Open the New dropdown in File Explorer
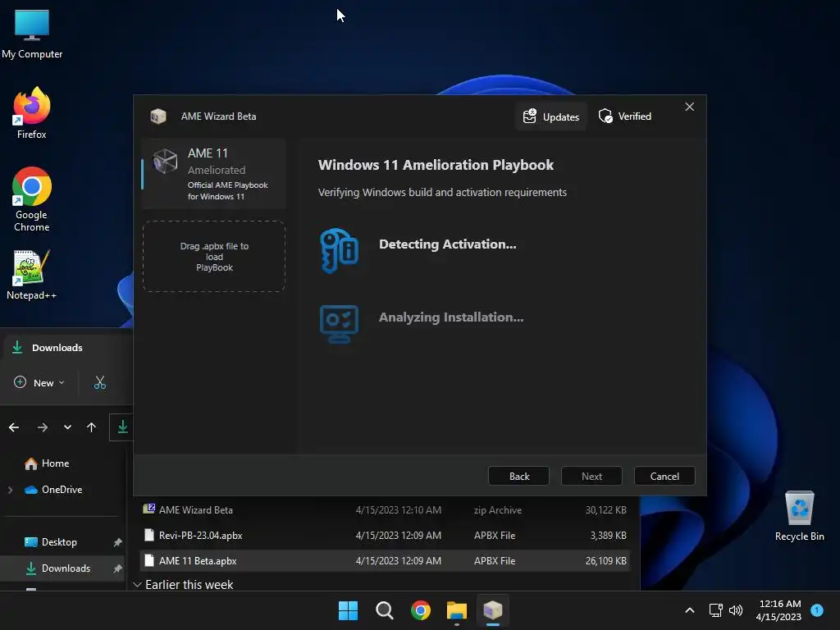The height and width of the screenshot is (630, 840). coord(39,382)
